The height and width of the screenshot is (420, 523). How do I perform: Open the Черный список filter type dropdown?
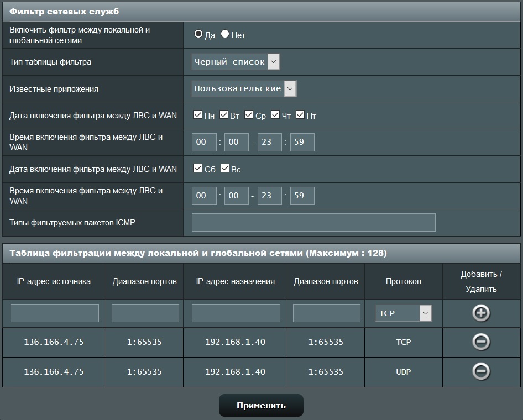pos(236,62)
